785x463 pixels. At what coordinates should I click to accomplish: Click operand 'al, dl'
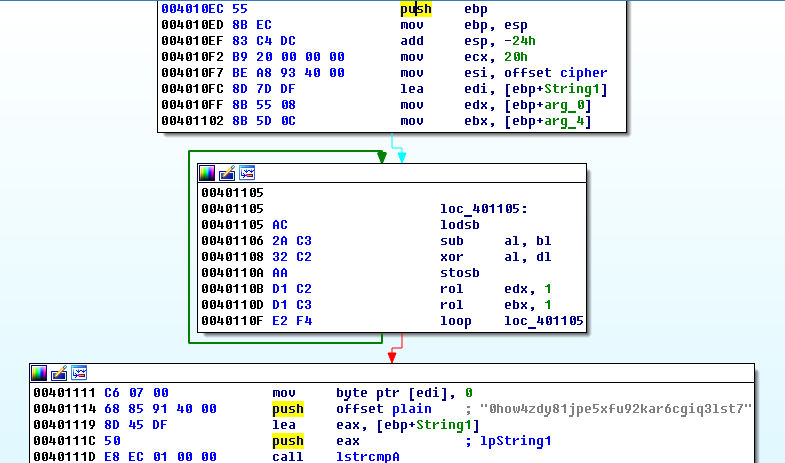(x=528, y=257)
